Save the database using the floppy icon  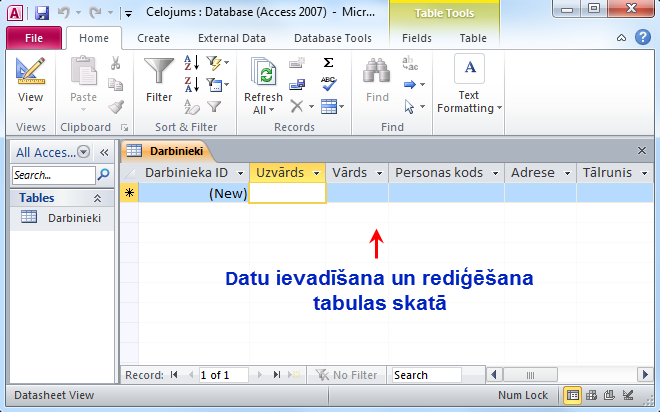click(x=42, y=14)
